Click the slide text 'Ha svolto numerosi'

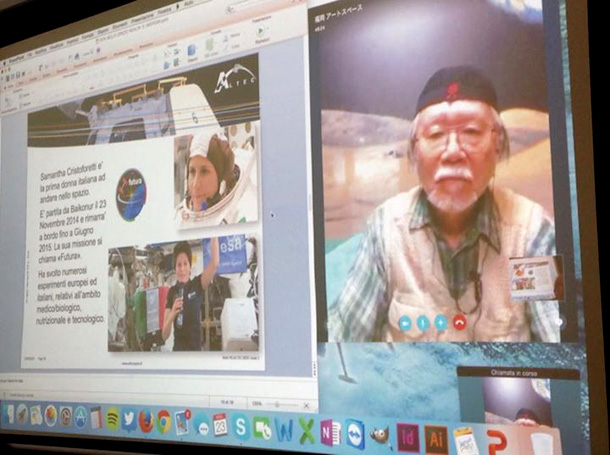63,272
